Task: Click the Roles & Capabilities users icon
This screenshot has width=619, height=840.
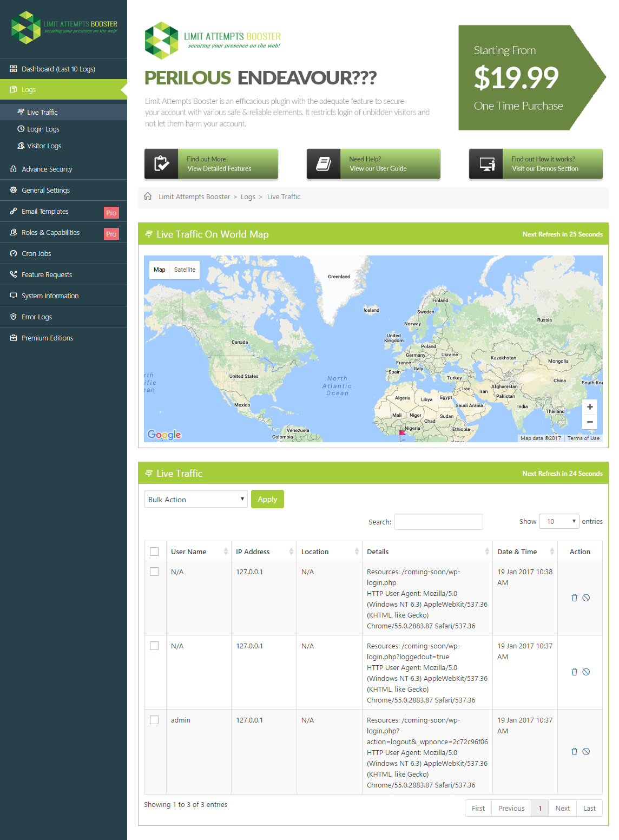Action: coord(14,232)
